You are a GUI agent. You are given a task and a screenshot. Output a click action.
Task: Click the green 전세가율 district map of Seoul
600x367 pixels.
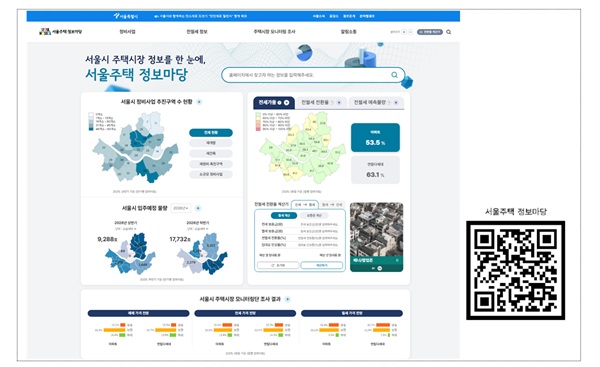302,147
